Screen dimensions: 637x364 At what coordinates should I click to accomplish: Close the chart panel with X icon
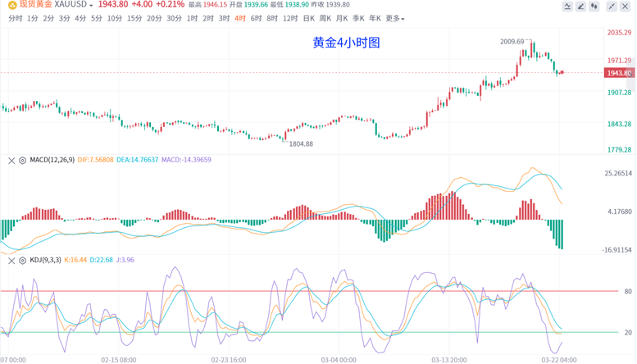pos(626,7)
